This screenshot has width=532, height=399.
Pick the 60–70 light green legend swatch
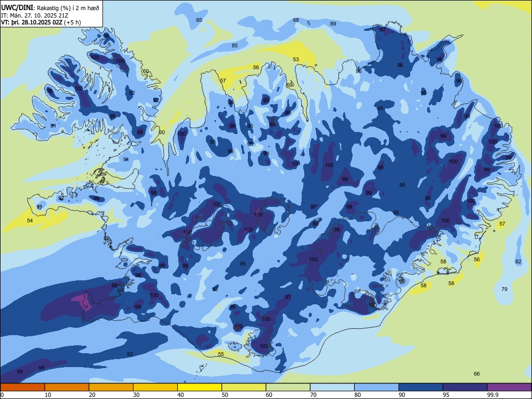click(288, 387)
